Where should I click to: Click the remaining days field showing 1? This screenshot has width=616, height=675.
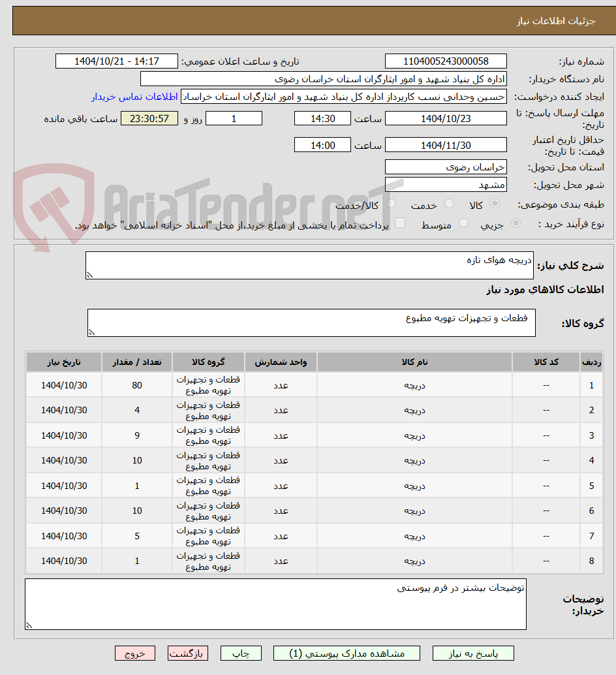point(234,118)
